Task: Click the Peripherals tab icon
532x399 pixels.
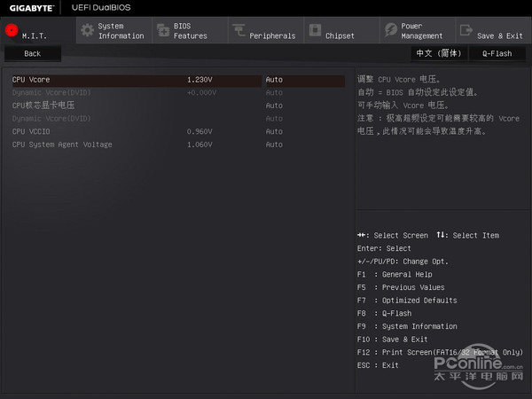Action: tap(239, 30)
